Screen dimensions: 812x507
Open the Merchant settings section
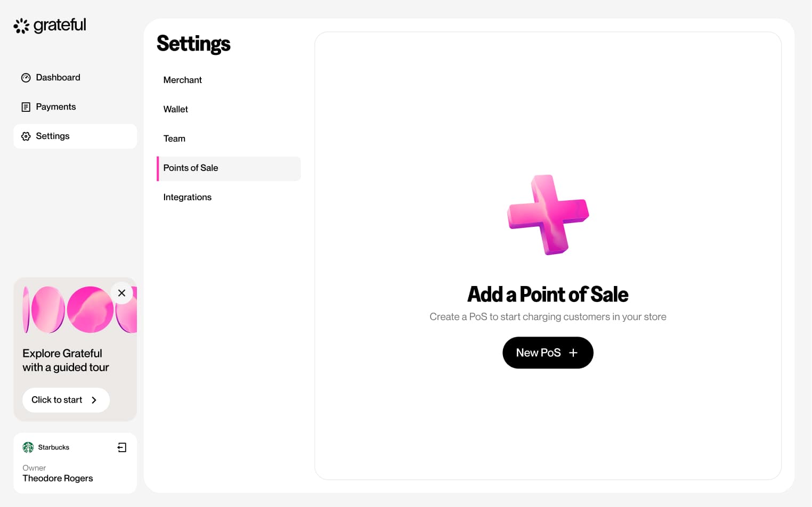pos(183,80)
